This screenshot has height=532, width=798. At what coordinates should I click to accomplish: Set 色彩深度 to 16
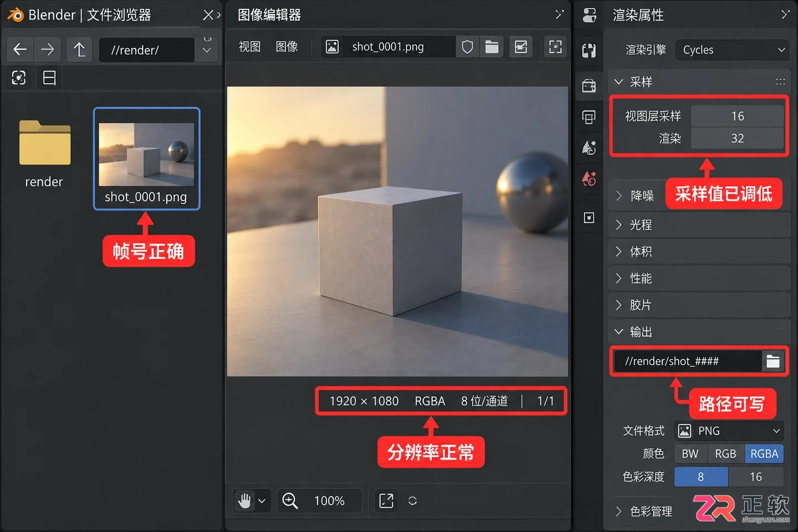click(x=756, y=477)
